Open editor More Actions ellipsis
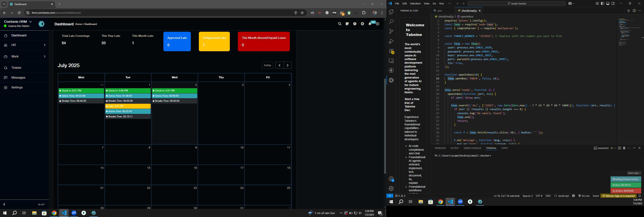 (x=640, y=11)
